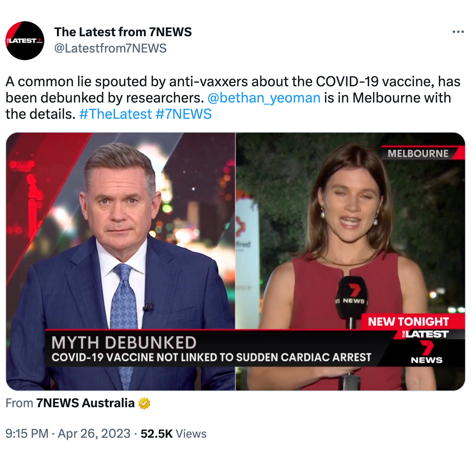
Task: Open the #7NEWS hashtag
Action: point(183,114)
